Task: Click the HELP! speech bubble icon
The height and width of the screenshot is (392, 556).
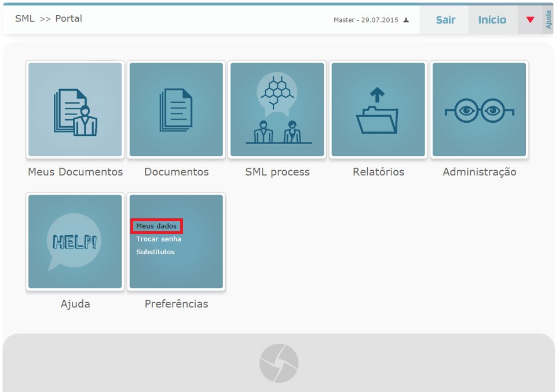Action: (x=75, y=242)
